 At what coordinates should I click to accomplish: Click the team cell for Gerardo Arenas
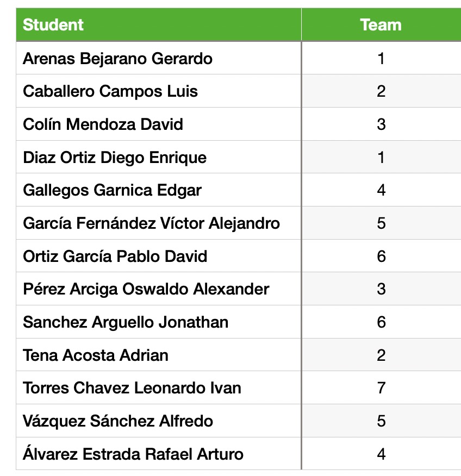click(x=381, y=58)
